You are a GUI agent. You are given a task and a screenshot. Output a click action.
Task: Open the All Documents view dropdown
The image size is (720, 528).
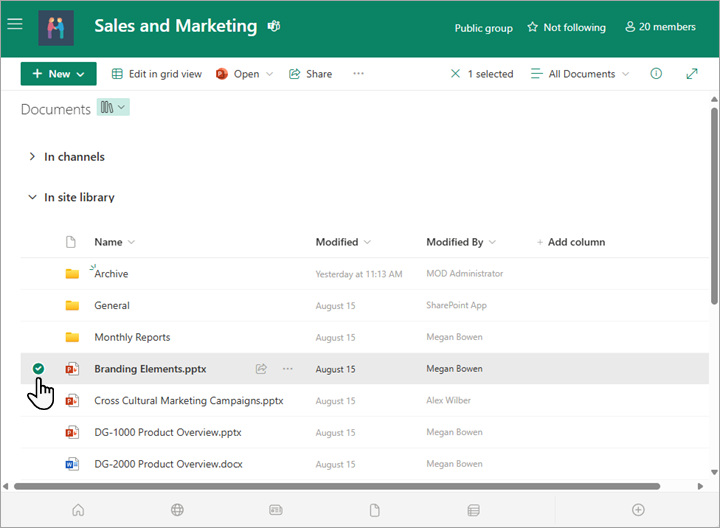580,74
